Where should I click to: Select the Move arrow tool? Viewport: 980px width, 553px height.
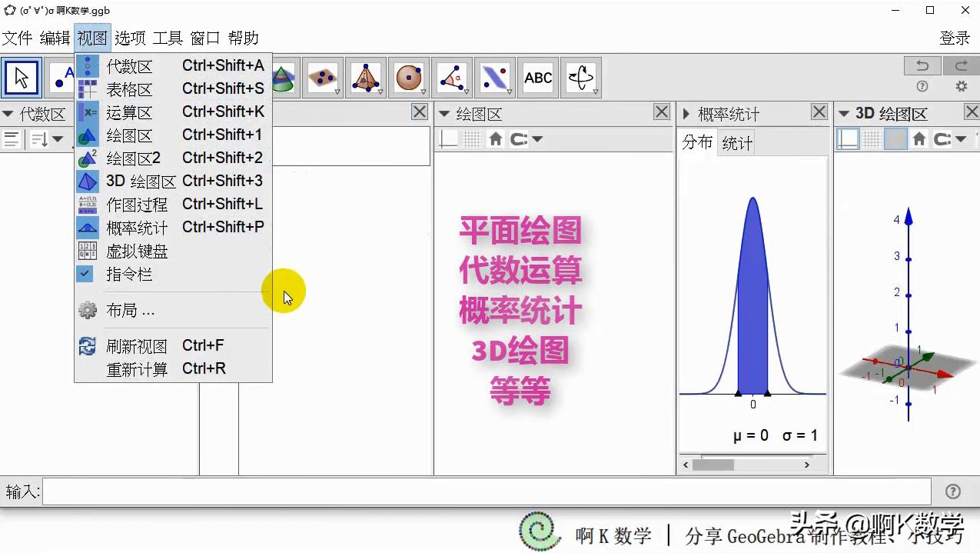[21, 77]
